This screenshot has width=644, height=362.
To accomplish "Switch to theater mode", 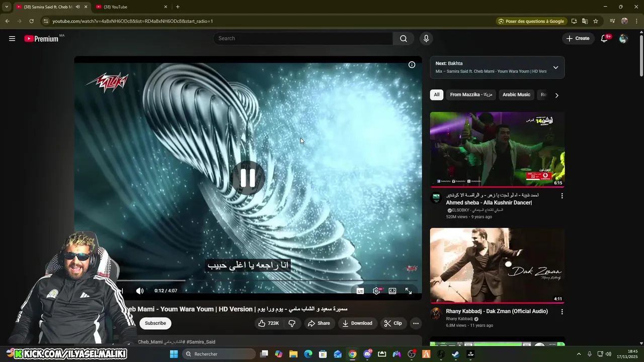I will (x=392, y=291).
